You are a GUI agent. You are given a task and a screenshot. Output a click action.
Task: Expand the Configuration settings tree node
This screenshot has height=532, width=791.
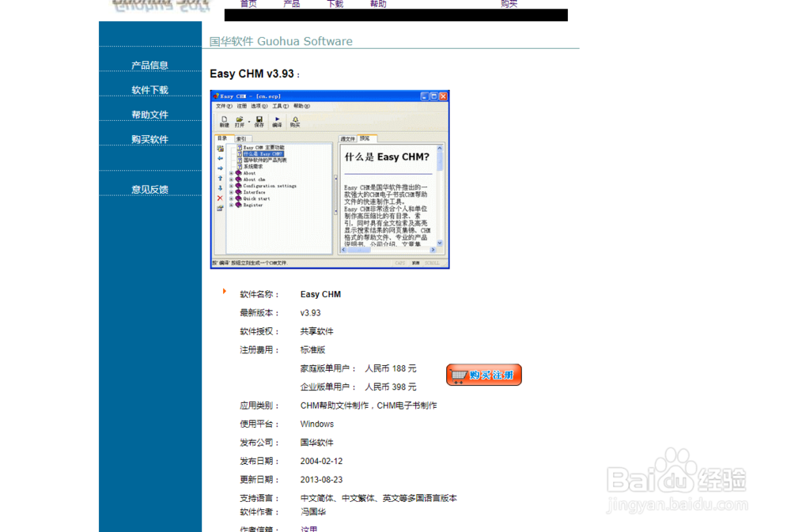click(x=232, y=186)
